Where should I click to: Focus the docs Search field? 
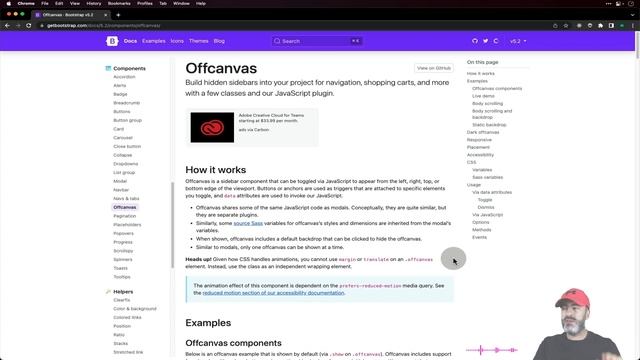(x=317, y=41)
